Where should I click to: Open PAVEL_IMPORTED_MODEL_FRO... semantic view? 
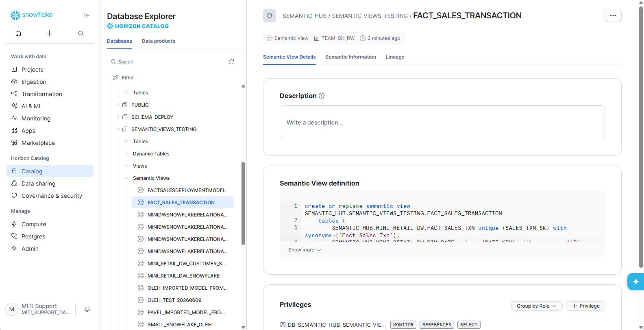183,312
